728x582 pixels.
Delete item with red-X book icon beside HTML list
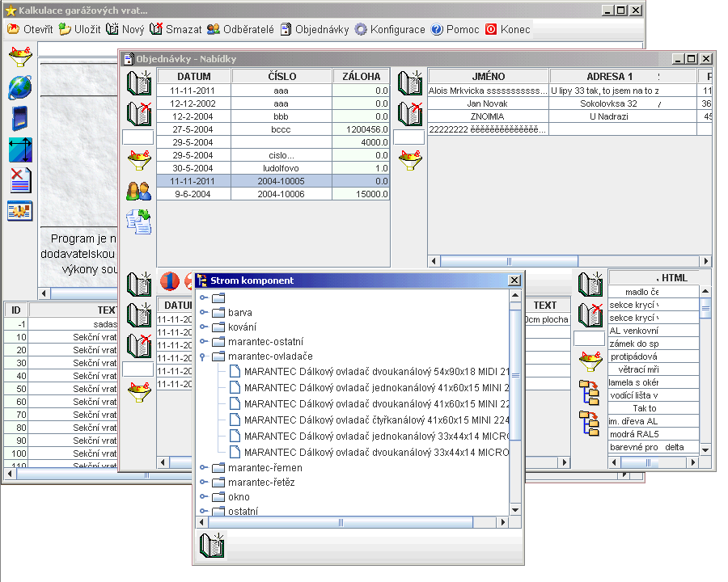point(590,314)
